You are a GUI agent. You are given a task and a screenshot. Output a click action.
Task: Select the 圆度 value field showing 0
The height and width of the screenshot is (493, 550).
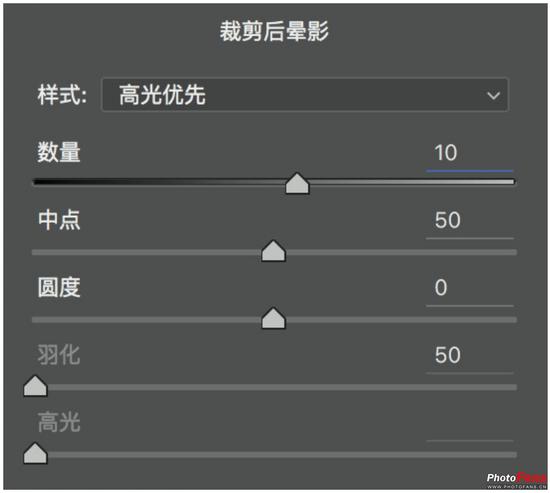pos(469,289)
